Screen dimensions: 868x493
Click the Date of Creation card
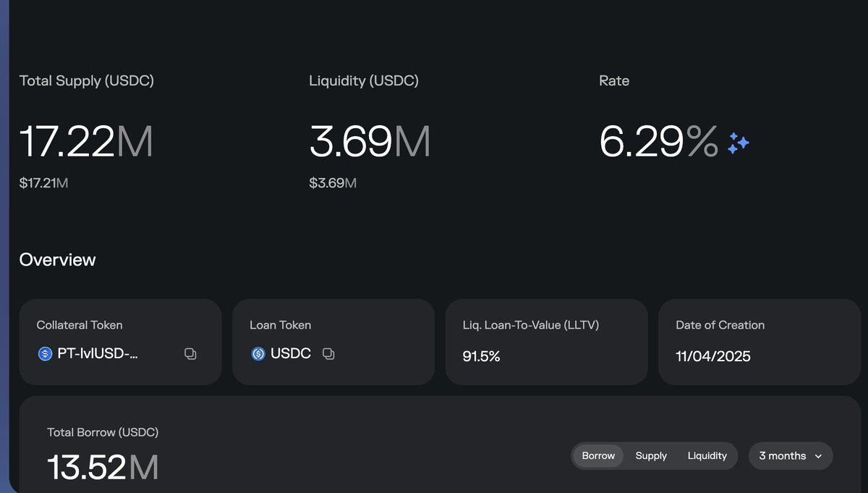[759, 342]
